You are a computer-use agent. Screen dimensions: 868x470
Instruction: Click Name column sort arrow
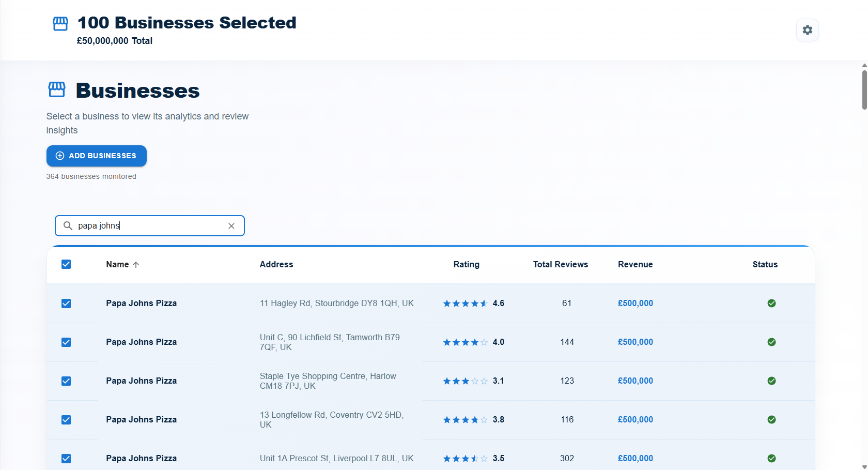coord(136,265)
